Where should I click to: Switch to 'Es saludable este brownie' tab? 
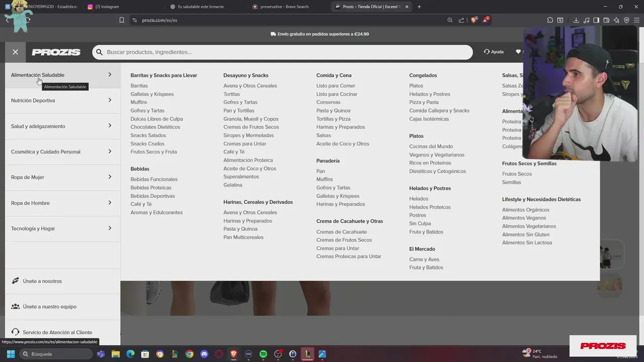click(x=201, y=7)
